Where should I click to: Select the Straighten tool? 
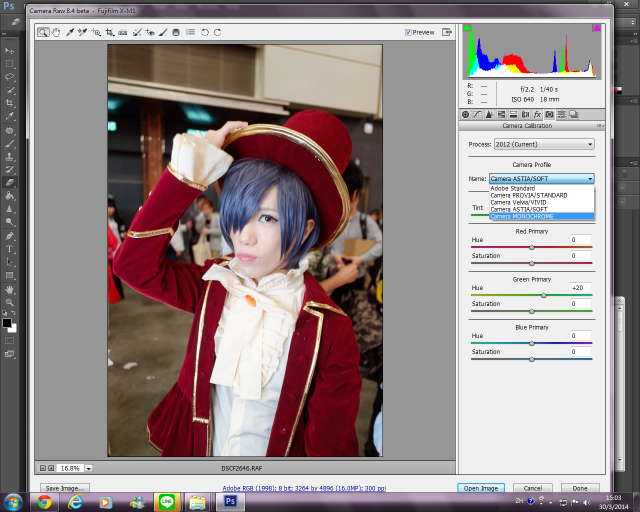(122, 32)
